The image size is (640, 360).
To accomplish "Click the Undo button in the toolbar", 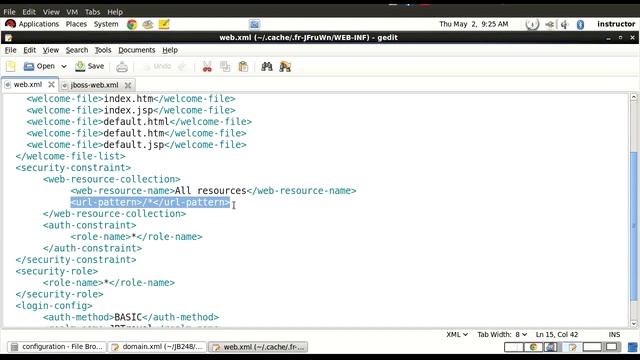I will 157,66.
